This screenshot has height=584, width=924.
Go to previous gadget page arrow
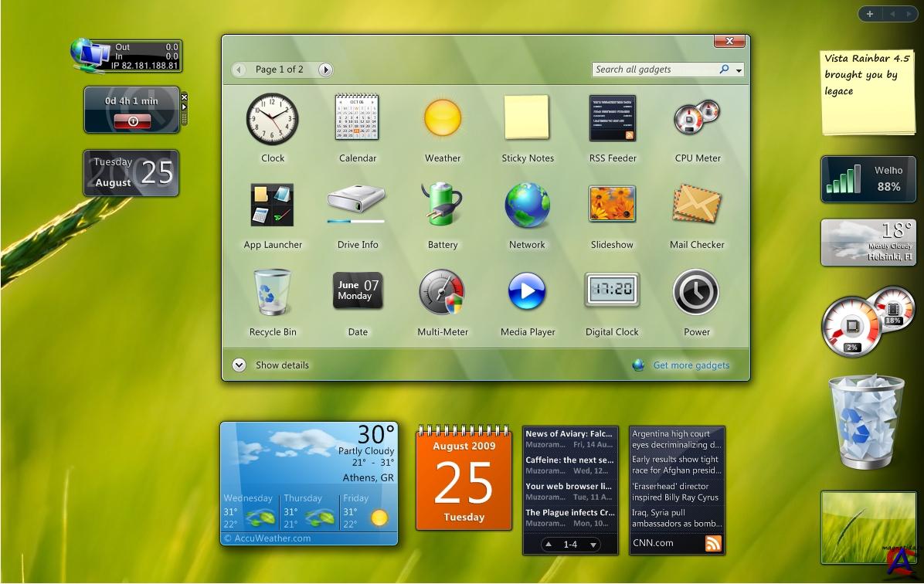tap(239, 70)
